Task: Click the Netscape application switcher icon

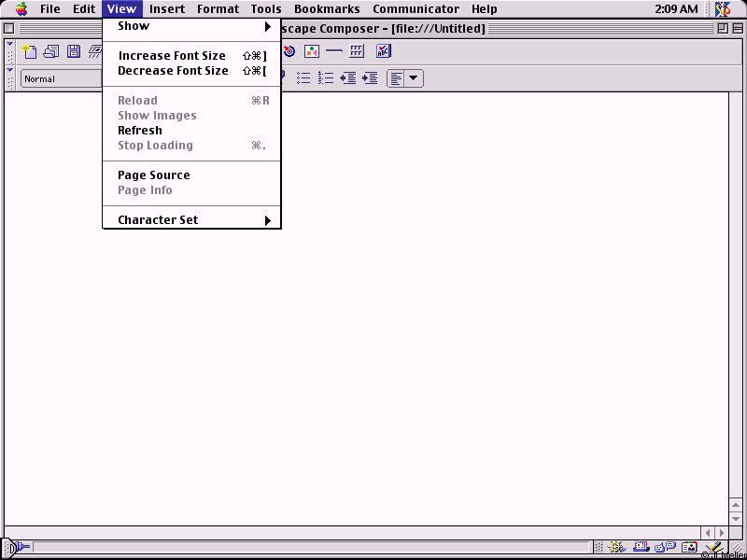Action: (x=724, y=9)
